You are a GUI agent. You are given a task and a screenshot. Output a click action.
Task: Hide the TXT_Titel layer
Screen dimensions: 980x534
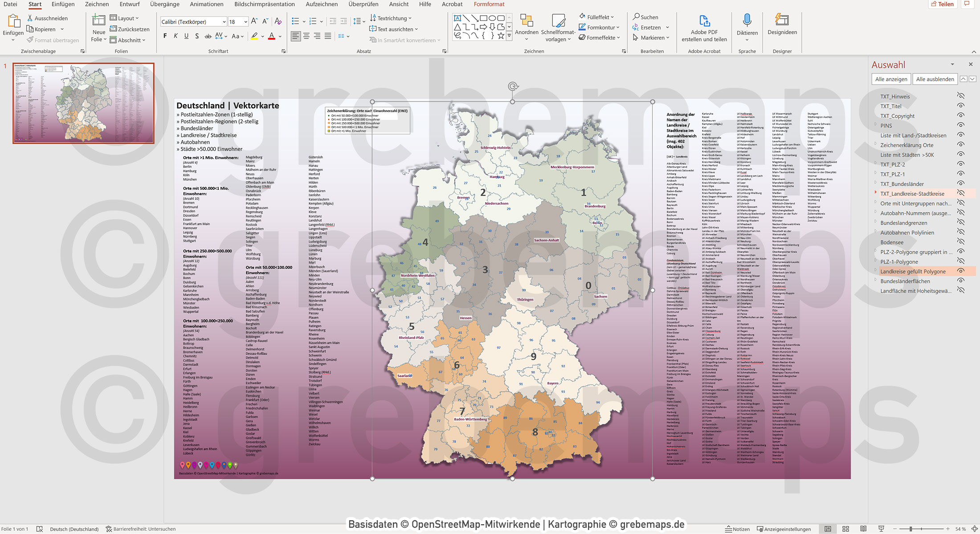[x=960, y=106]
